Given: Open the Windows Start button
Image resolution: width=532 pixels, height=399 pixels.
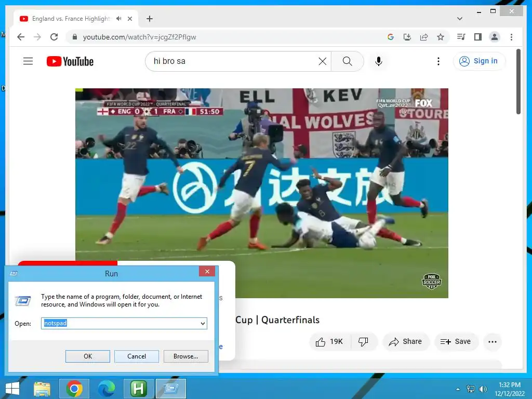Looking at the screenshot, I should click(12, 389).
